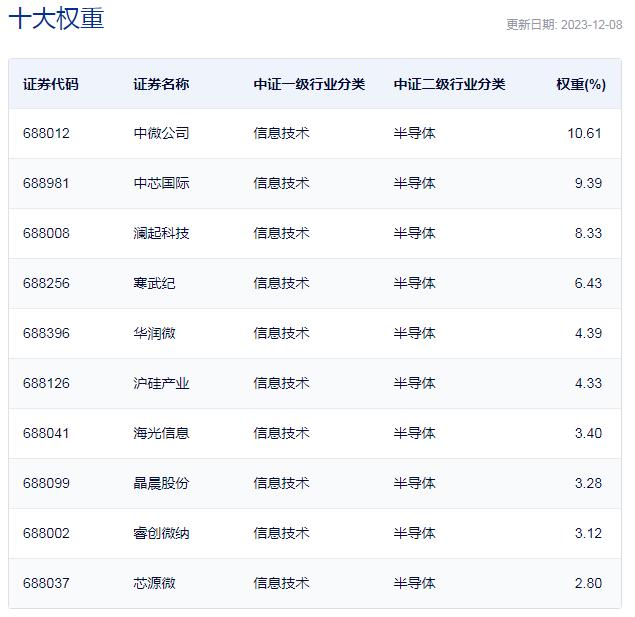Select security name 睿创微纳
Image resolution: width=635 pixels, height=617 pixels.
tap(161, 533)
